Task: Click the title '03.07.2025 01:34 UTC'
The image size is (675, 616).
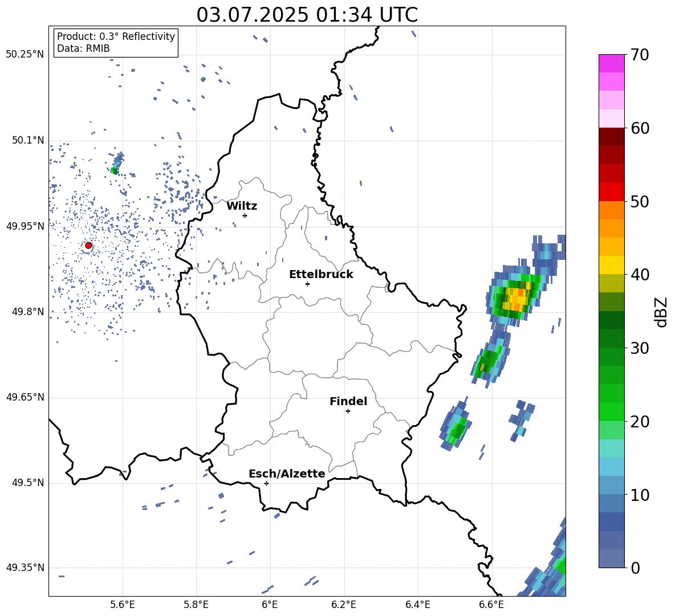Action: tap(307, 15)
